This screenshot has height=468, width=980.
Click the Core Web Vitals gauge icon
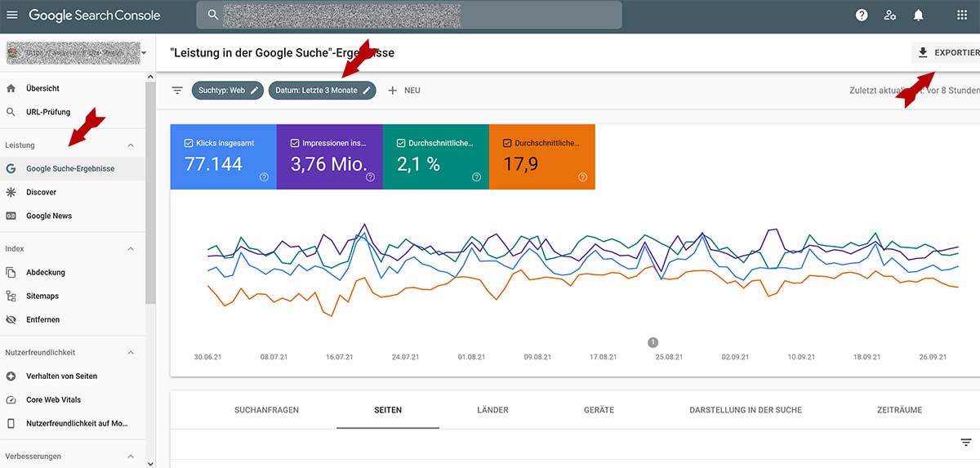11,399
